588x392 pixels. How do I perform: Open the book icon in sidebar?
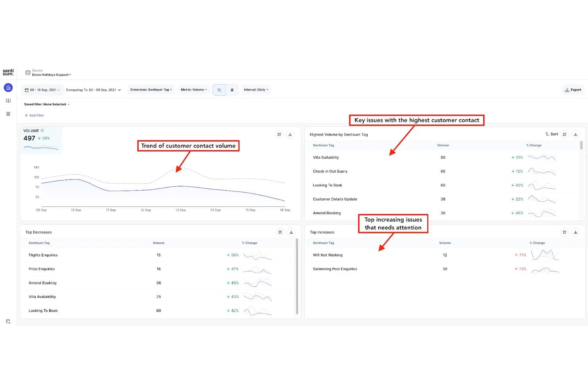coord(8,101)
